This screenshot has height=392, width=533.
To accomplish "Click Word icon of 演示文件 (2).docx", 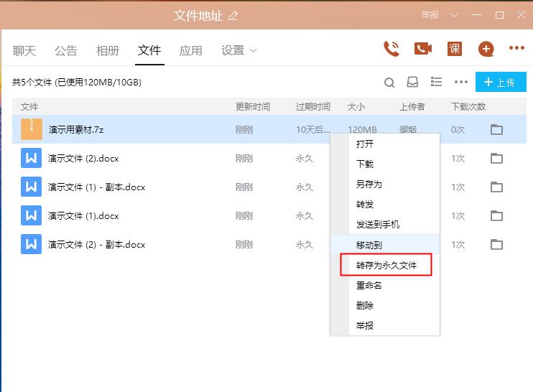I will [x=32, y=158].
